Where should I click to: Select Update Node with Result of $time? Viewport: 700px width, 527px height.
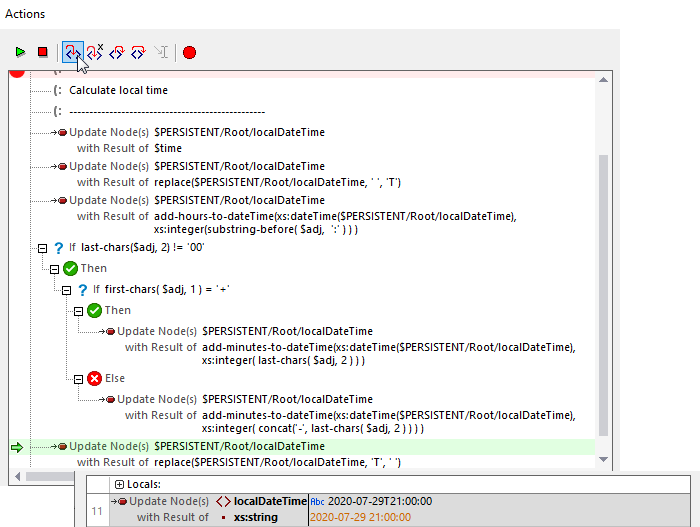point(167,148)
